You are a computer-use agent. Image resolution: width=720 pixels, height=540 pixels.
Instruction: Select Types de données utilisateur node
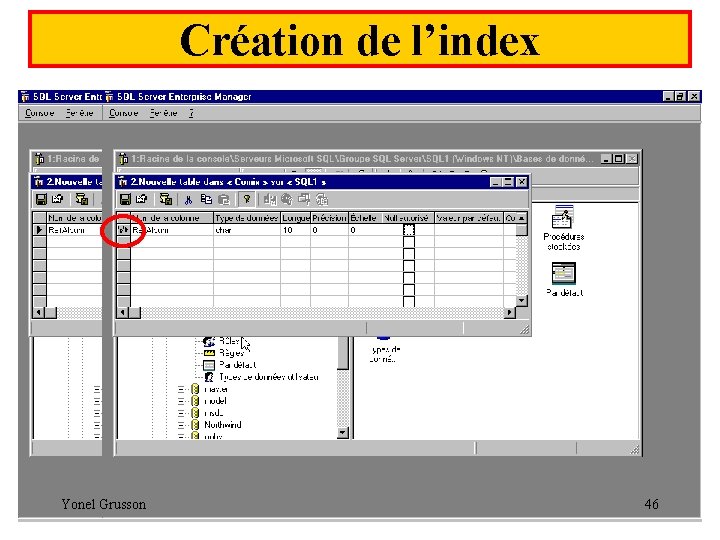click(x=269, y=377)
